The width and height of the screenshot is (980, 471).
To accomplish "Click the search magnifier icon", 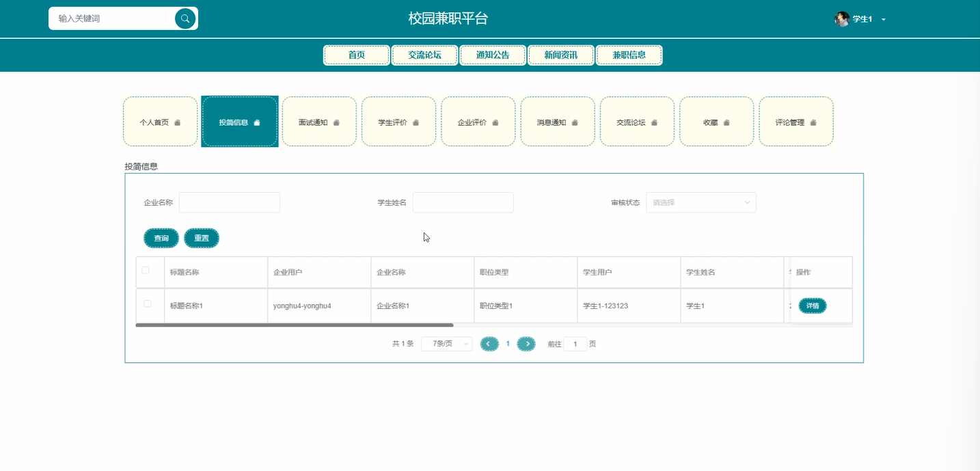I will point(185,18).
